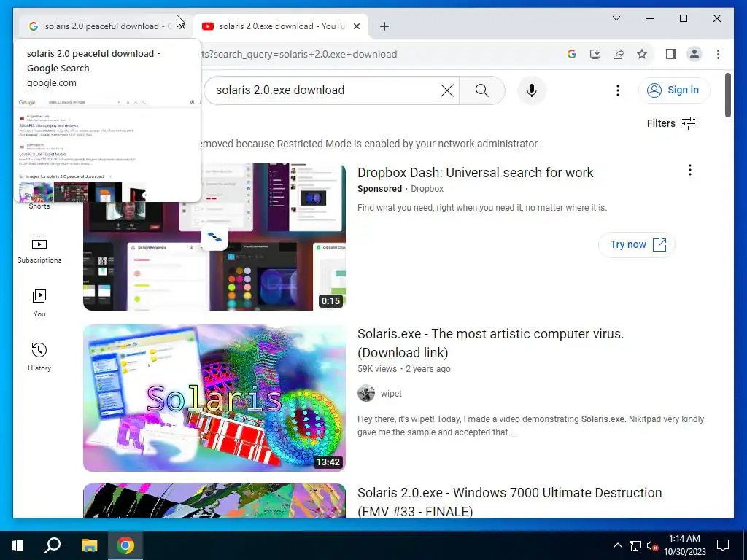Open Solaris.exe most artistic computer virus title
The width and height of the screenshot is (747, 560).
(490, 343)
